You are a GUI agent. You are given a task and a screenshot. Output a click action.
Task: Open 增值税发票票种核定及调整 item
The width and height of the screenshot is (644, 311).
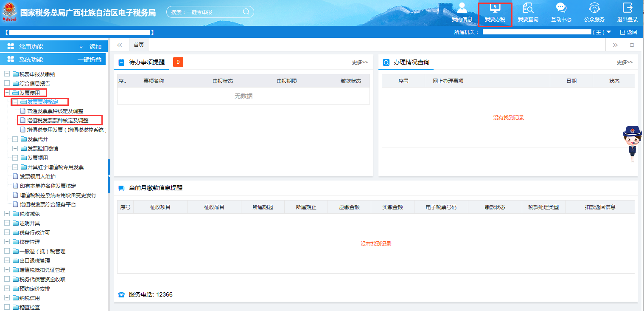(58, 121)
